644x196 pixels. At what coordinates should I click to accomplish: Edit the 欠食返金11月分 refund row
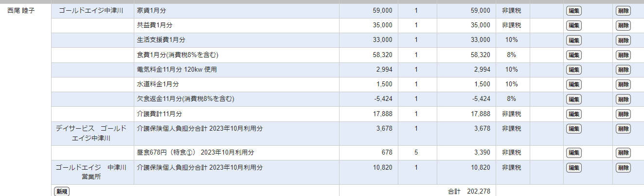tap(573, 99)
